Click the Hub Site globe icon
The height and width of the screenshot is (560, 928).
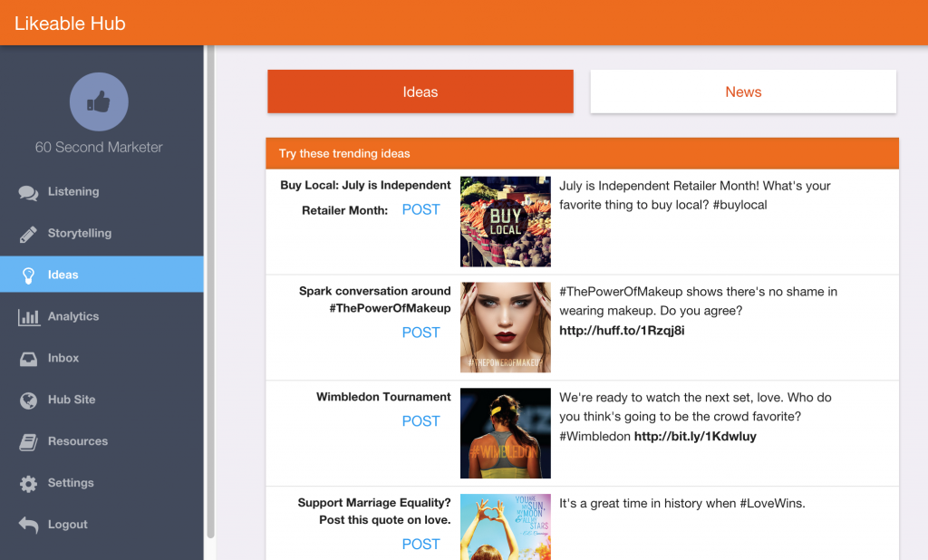[29, 400]
